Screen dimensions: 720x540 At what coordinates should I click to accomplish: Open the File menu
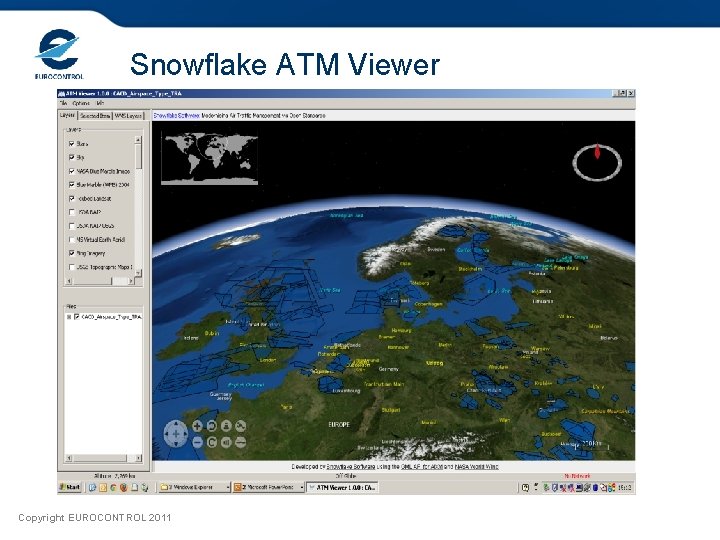[63, 103]
